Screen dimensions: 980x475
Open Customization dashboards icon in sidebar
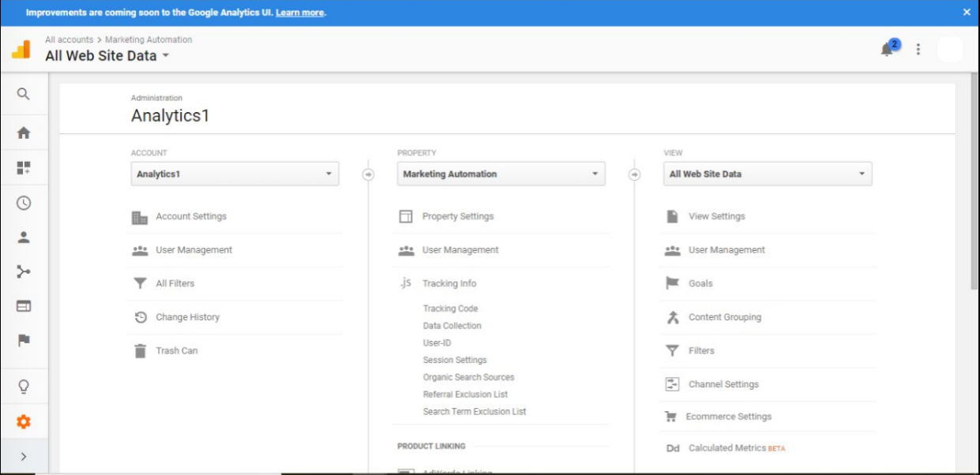click(x=24, y=168)
